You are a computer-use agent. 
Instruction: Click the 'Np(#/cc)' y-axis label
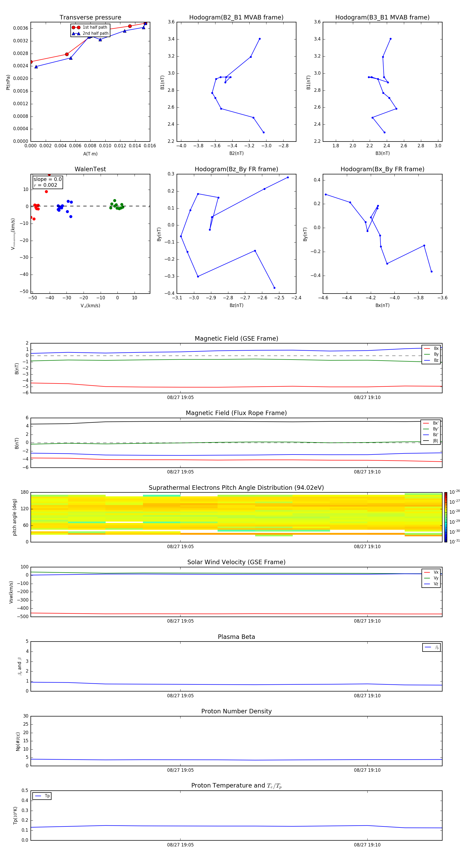point(18,741)
